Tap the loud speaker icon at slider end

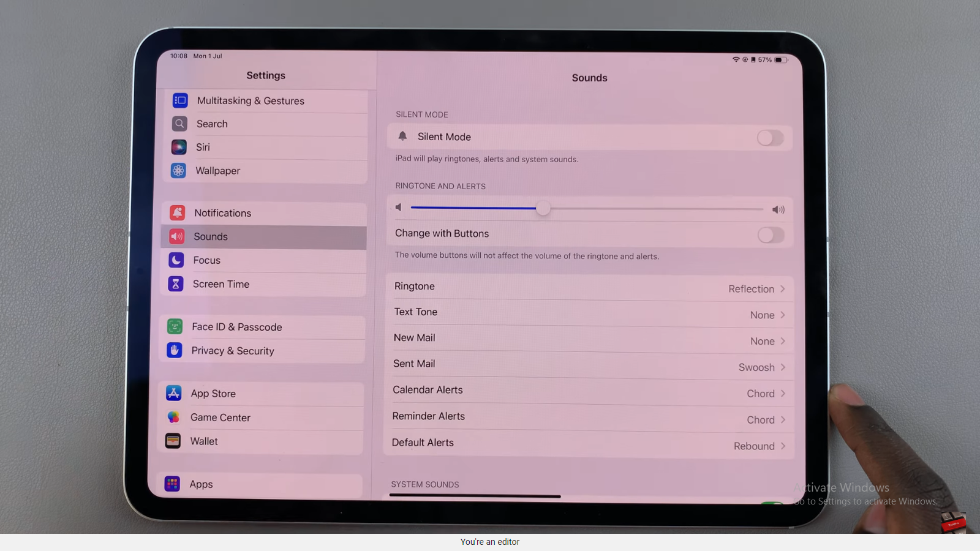pos(778,210)
